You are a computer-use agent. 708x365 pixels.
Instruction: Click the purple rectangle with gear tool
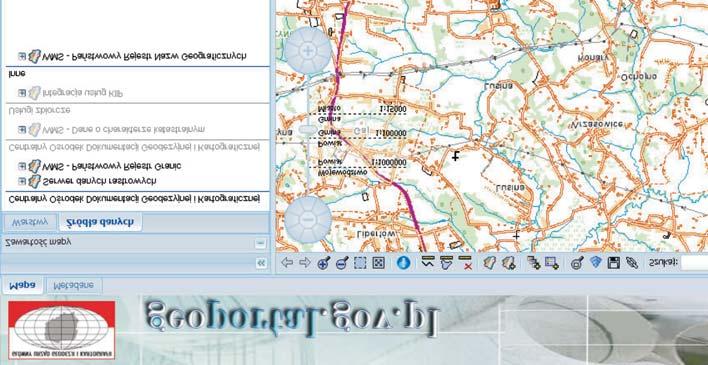coord(552,262)
